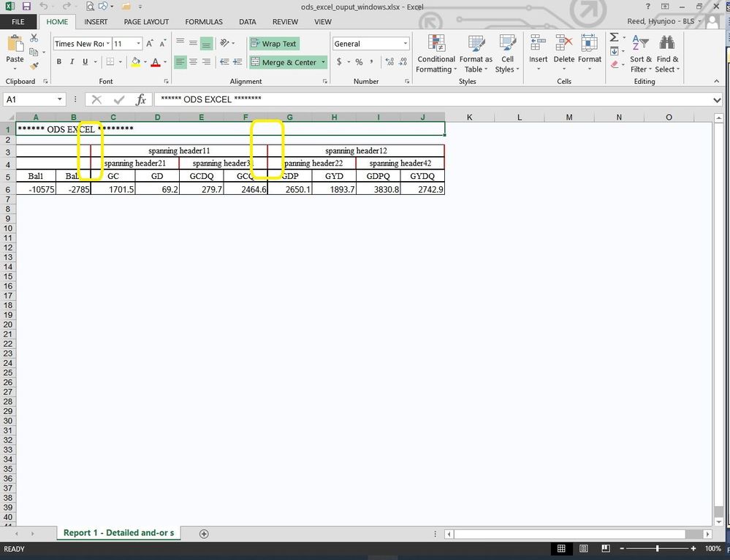Image resolution: width=730 pixels, height=560 pixels.
Task: Apply Accounting Number Format dollar icon
Action: tap(339, 62)
